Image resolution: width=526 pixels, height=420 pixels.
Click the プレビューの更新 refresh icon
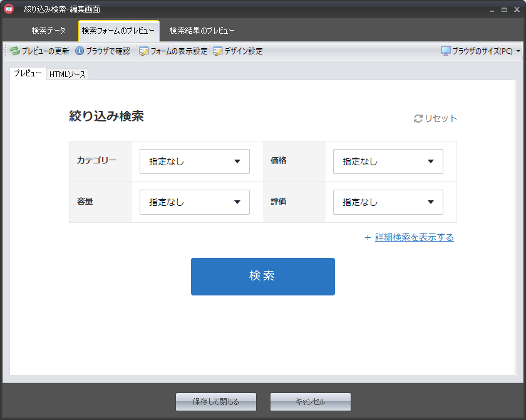tap(15, 51)
